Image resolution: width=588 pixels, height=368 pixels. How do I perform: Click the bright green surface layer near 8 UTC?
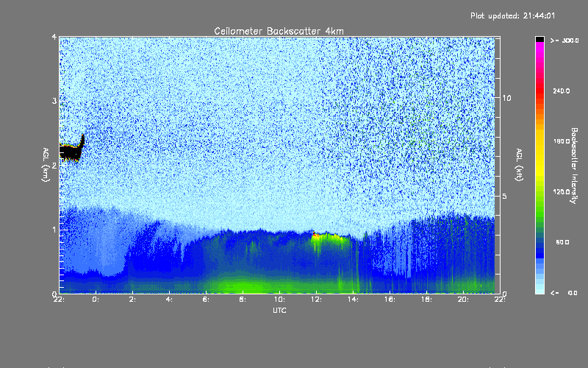click(x=244, y=286)
